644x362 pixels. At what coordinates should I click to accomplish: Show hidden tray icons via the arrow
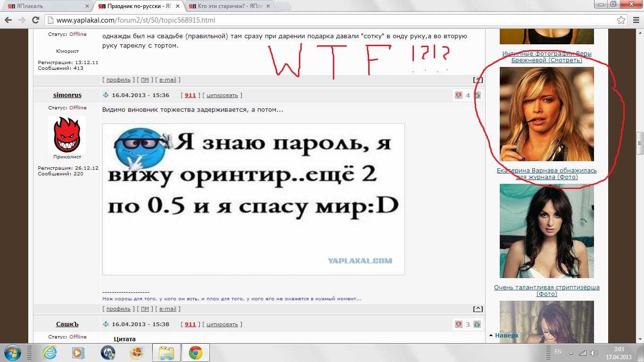571,353
